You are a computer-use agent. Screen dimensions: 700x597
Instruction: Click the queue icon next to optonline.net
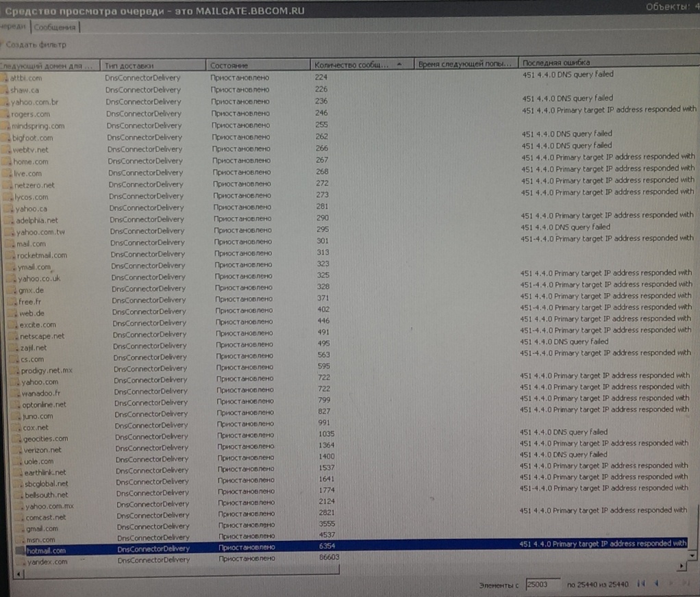tap(16, 405)
